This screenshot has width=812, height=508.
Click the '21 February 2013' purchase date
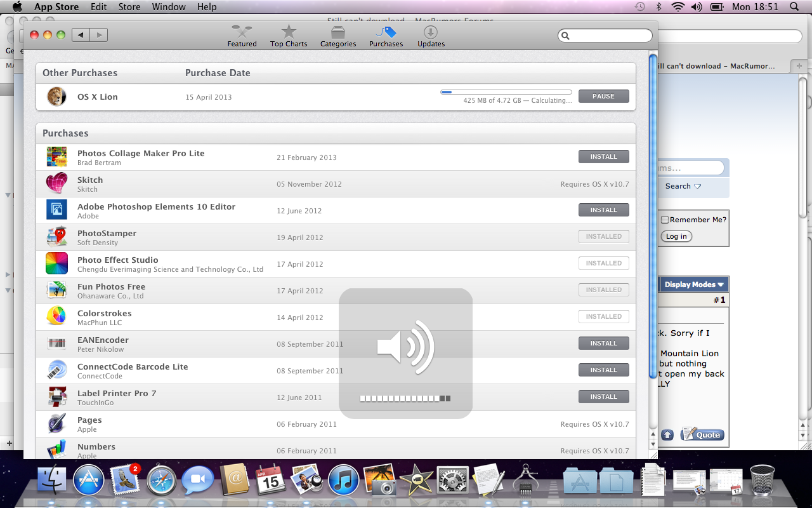pyautogui.click(x=306, y=157)
